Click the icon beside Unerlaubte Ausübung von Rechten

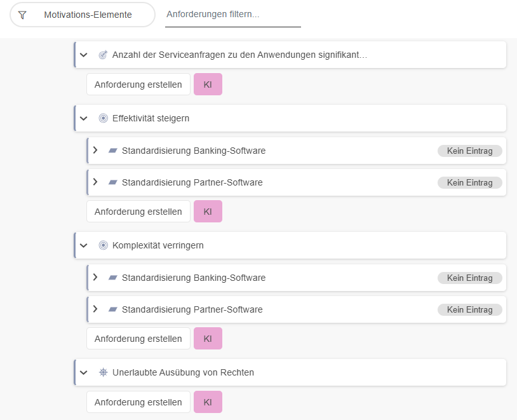[x=103, y=372]
